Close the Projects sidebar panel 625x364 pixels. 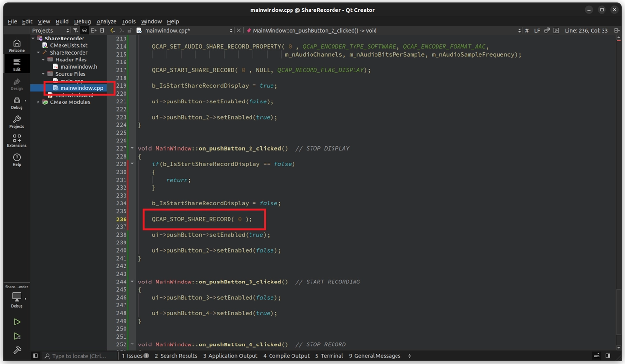coord(102,30)
